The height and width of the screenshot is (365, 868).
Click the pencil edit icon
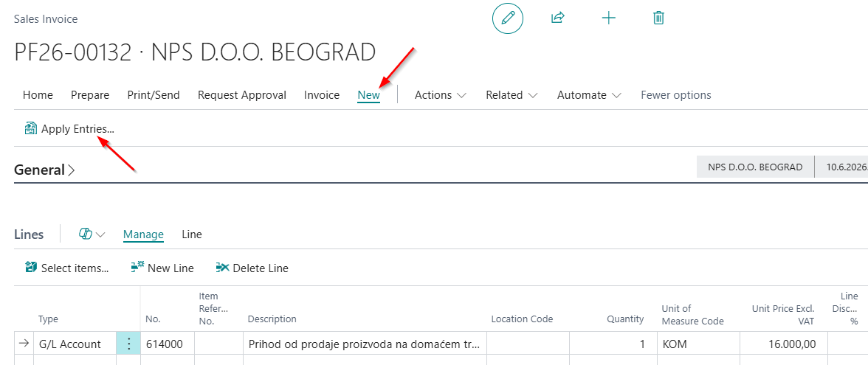pyautogui.click(x=508, y=18)
